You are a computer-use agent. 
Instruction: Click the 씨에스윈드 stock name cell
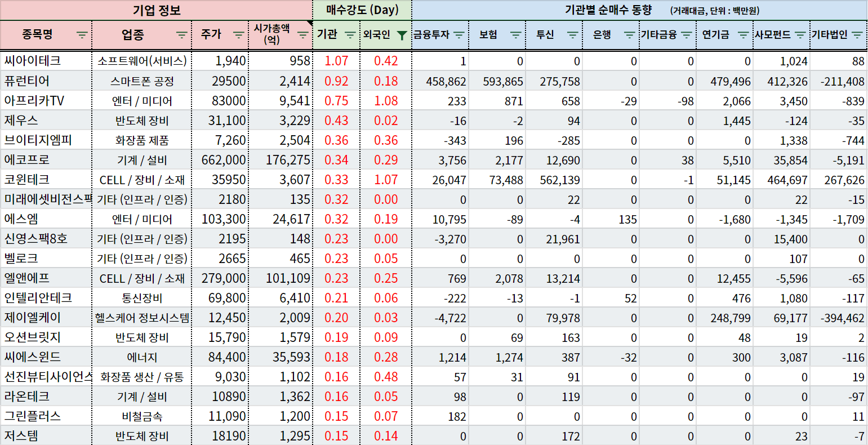point(46,357)
